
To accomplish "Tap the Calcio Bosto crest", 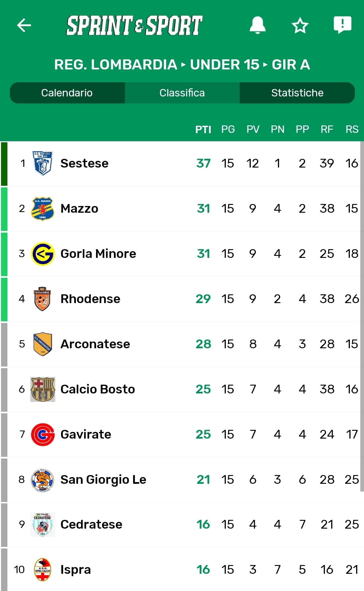I will tap(42, 389).
